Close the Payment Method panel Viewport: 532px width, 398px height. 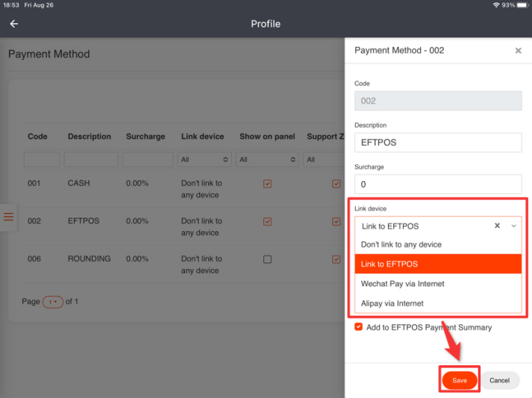[x=518, y=51]
